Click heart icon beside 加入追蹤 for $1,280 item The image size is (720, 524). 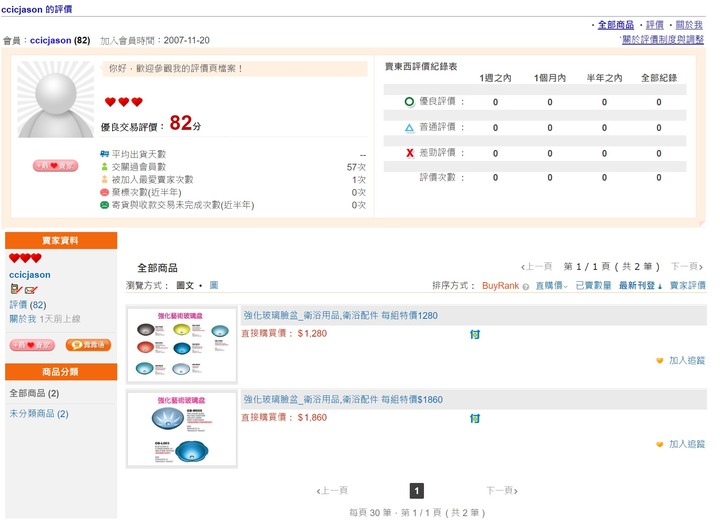660,361
